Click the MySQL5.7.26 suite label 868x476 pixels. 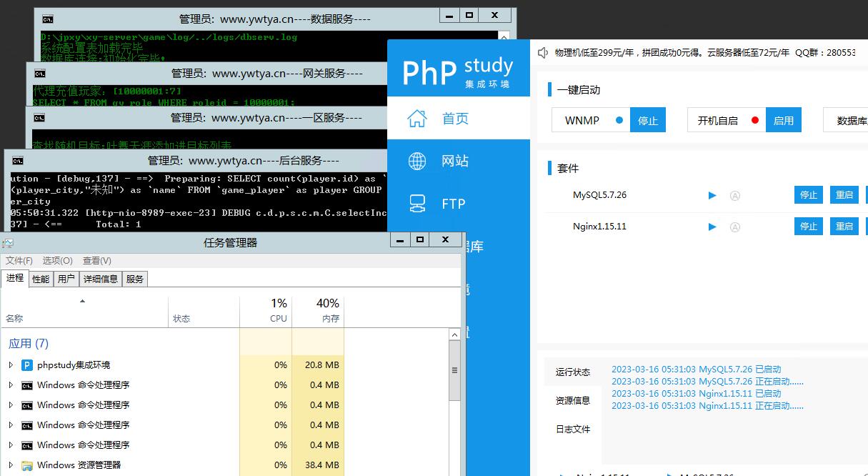(599, 195)
